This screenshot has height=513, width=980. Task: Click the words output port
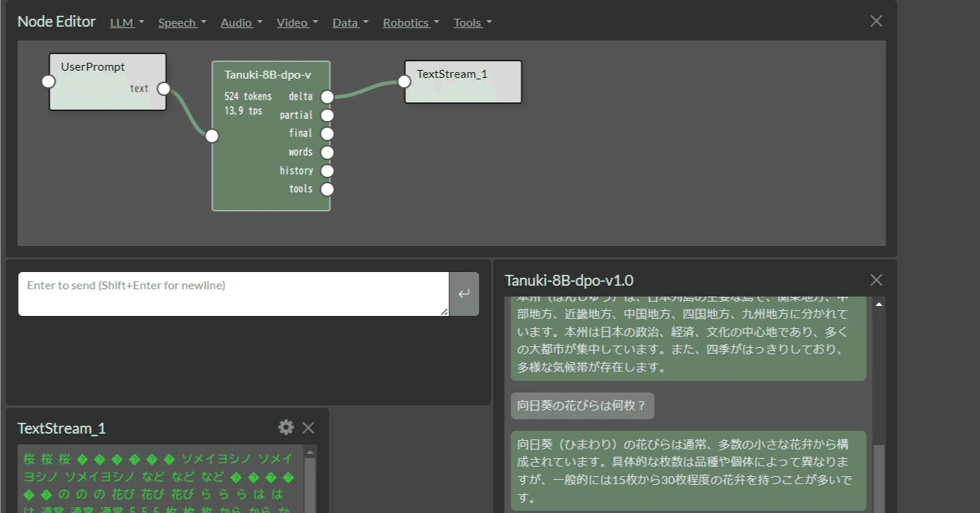327,152
